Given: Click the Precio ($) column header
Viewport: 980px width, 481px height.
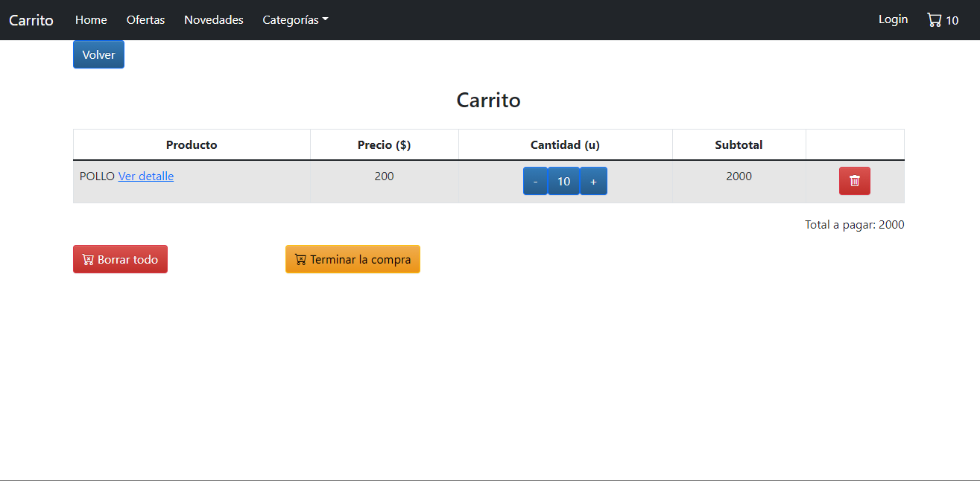Looking at the screenshot, I should pos(384,145).
